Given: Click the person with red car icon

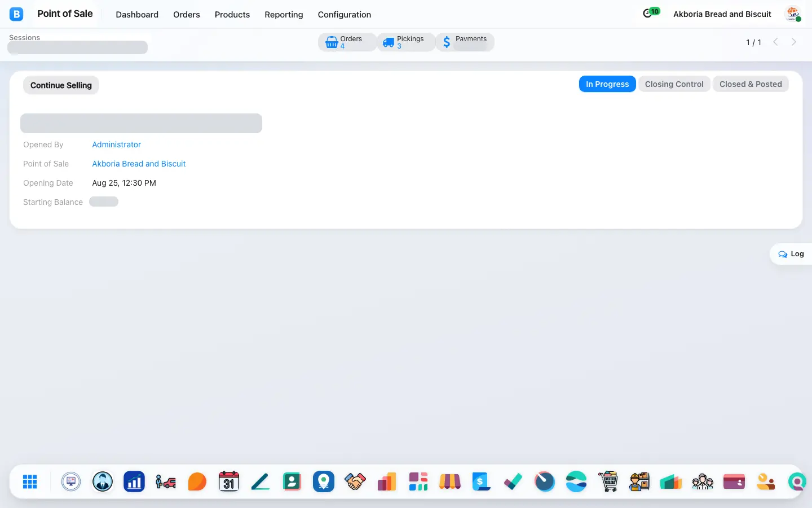Looking at the screenshot, I should click(166, 481).
